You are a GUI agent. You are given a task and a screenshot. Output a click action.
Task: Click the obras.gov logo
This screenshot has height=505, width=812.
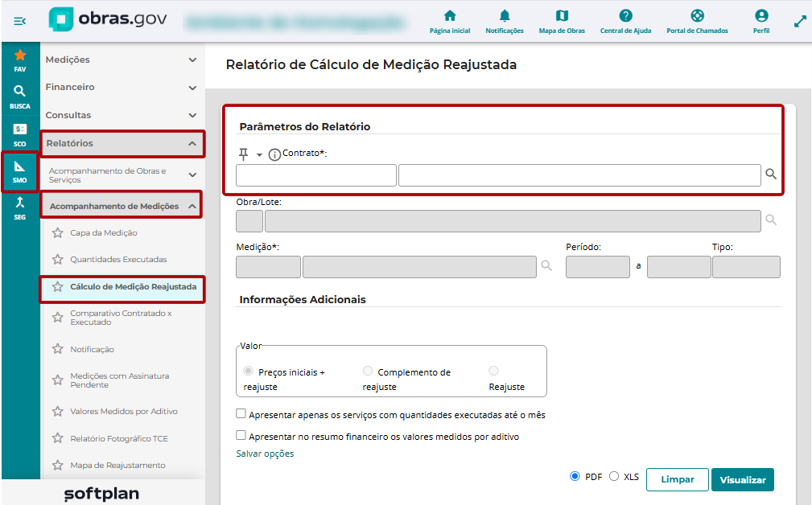click(108, 19)
